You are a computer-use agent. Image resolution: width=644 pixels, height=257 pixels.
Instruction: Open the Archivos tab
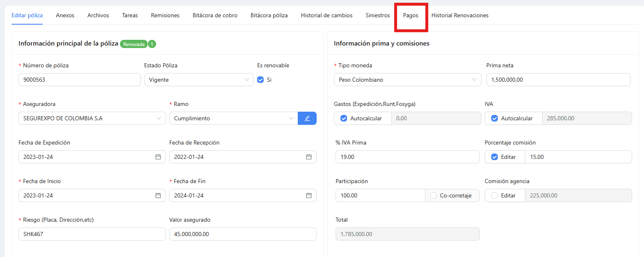click(98, 15)
